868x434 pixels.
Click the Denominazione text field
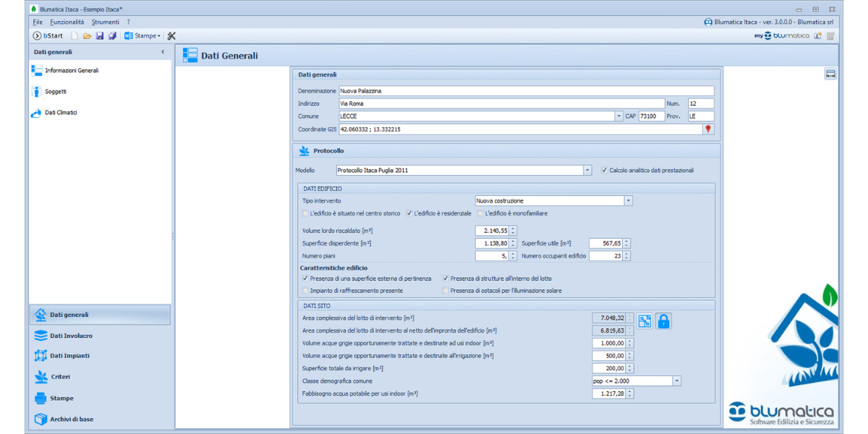[x=526, y=91]
